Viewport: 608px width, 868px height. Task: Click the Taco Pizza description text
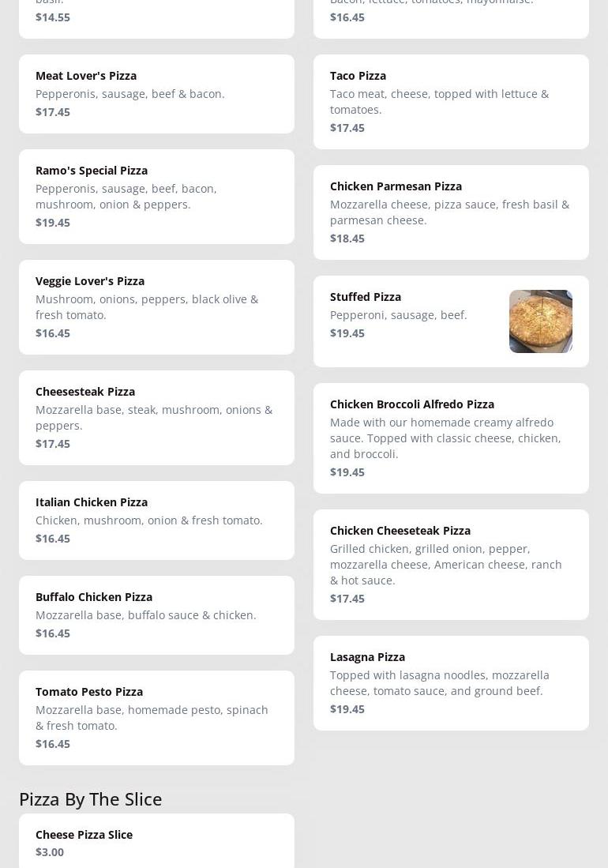[439, 101]
